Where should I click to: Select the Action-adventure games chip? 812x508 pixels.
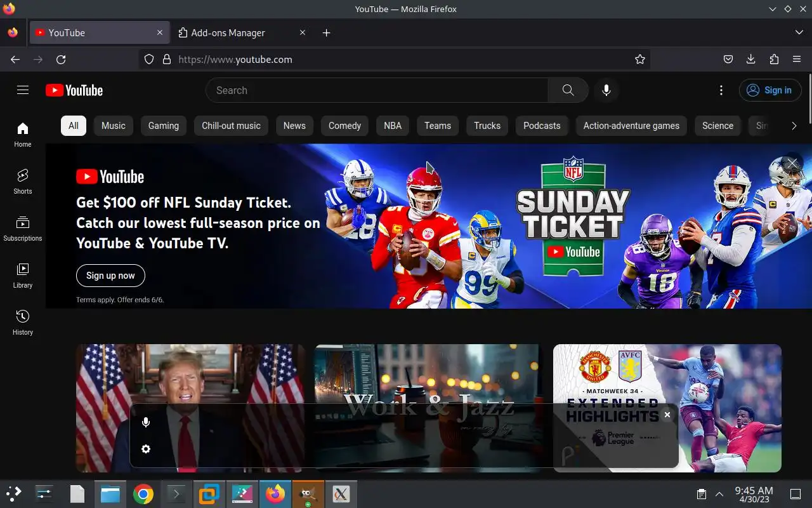[x=631, y=126]
